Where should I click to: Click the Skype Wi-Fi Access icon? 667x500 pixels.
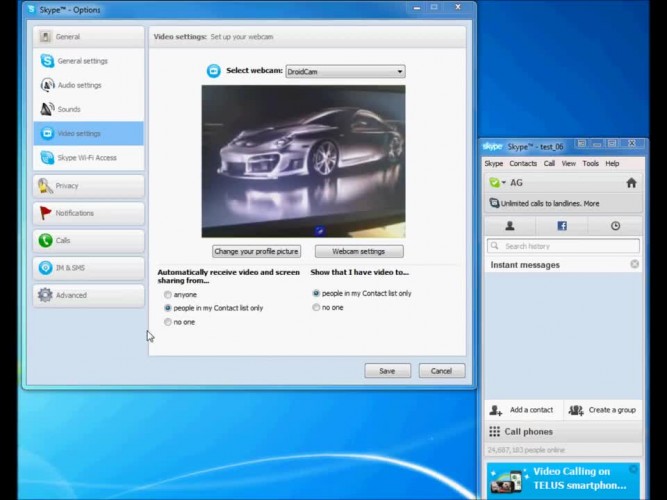click(x=47, y=158)
